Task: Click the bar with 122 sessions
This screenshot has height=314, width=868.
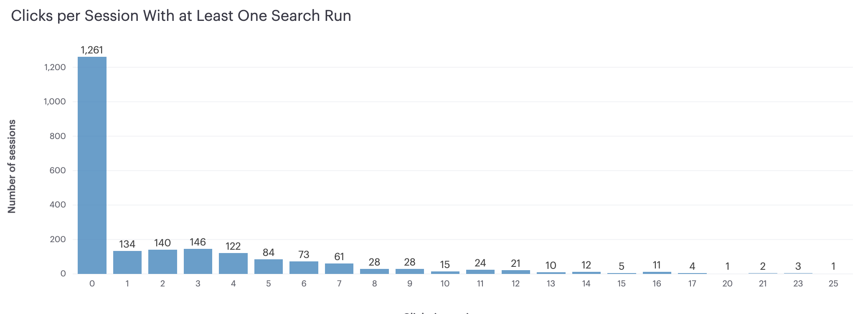Action: tap(233, 263)
